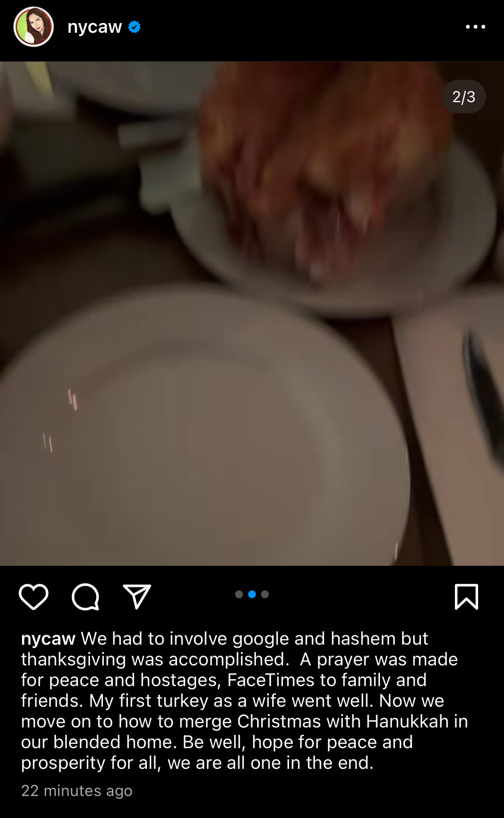Jump to the third carousel dot
The image size is (504, 818).
point(265,594)
